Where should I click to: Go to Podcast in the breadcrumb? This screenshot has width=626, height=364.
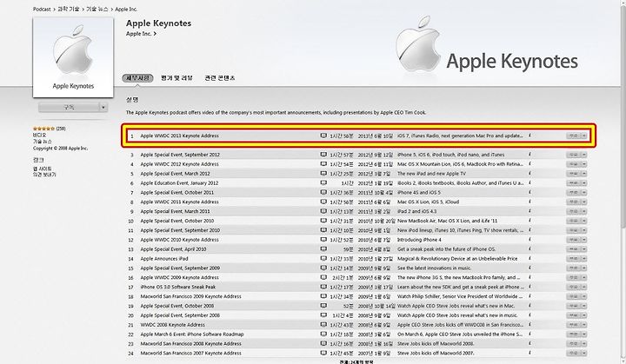(42, 9)
